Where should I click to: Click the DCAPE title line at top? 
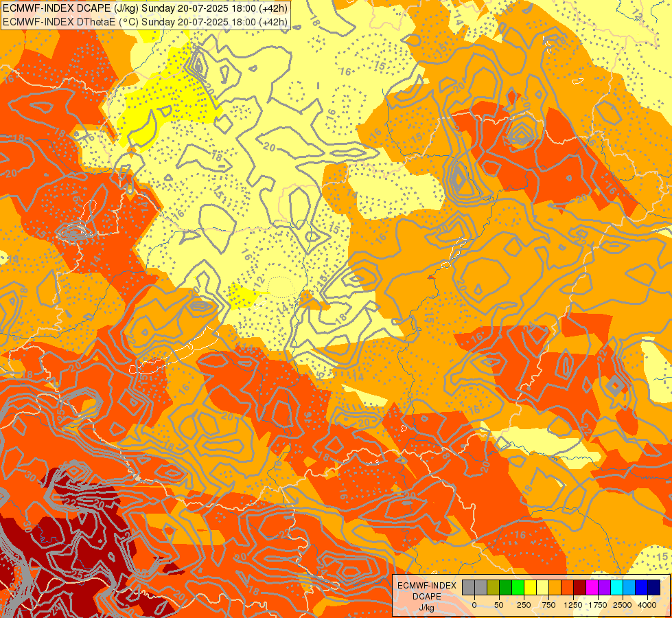146,8
